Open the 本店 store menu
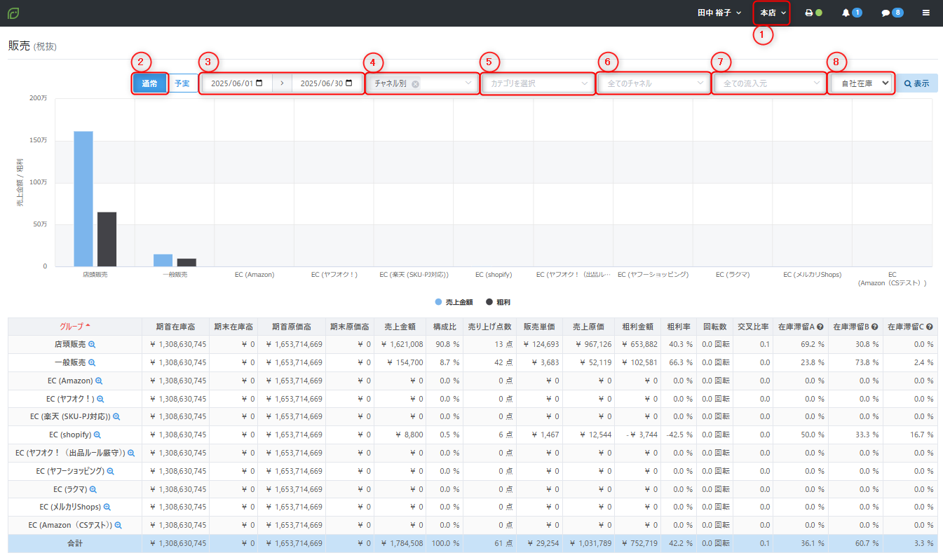Viewport: 943px width, 560px height. click(772, 13)
